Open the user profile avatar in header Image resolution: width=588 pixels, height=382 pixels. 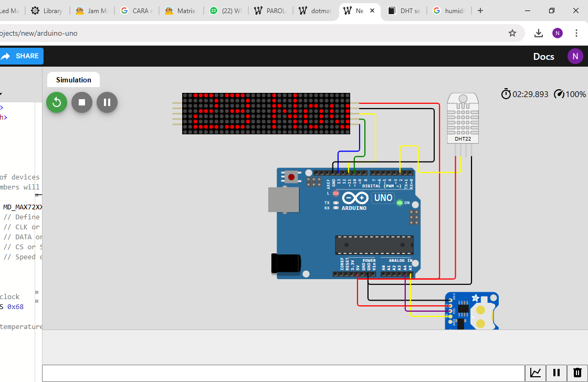575,56
